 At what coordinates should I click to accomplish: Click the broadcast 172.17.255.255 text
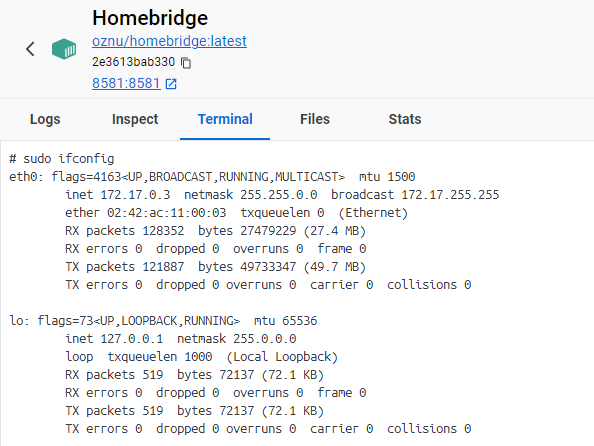pyautogui.click(x=415, y=195)
